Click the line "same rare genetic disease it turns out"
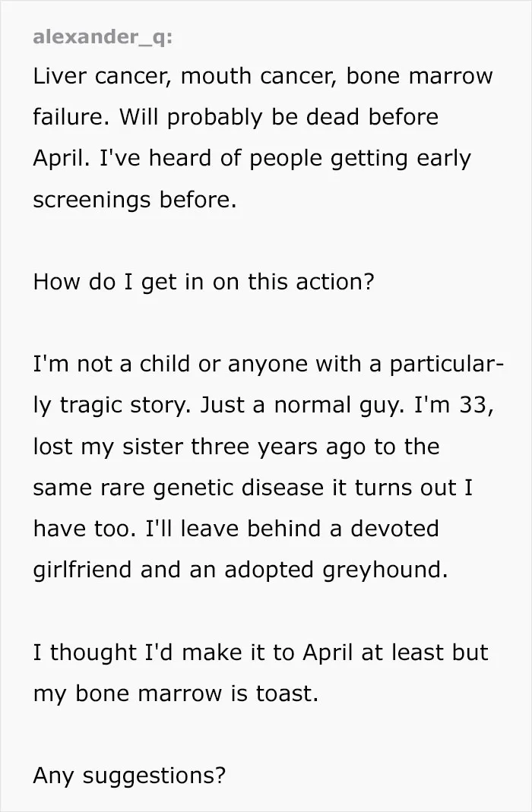This screenshot has height=812, width=532. [x=253, y=488]
